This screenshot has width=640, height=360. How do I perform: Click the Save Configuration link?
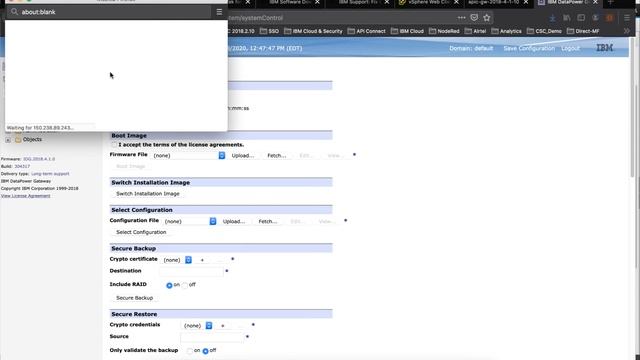(529, 48)
